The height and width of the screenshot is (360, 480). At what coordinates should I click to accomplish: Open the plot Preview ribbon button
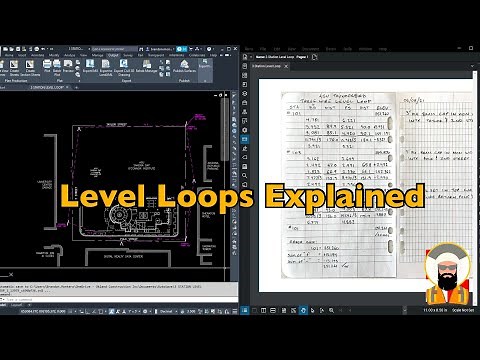coord(68,66)
